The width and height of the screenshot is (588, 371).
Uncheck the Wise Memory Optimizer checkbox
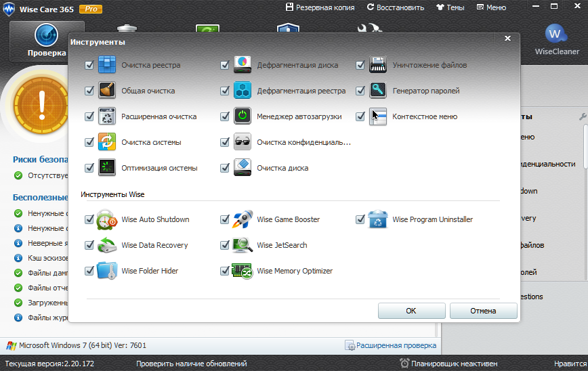pyautogui.click(x=225, y=271)
